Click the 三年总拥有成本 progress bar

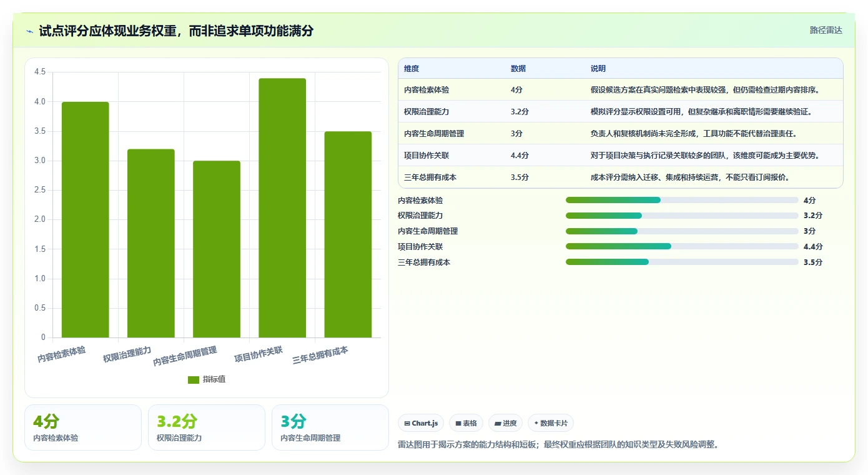(682, 262)
